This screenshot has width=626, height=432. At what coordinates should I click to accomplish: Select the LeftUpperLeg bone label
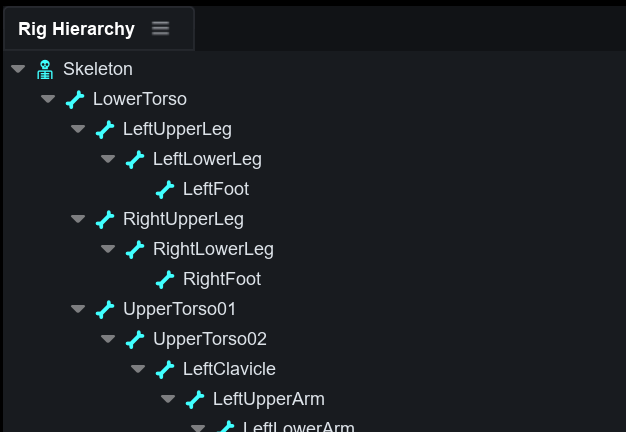[x=177, y=129]
